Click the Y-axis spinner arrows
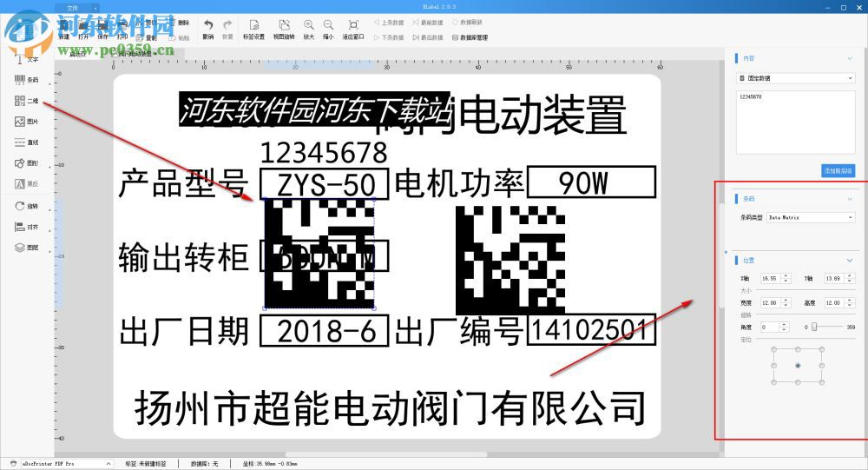 click(850, 278)
